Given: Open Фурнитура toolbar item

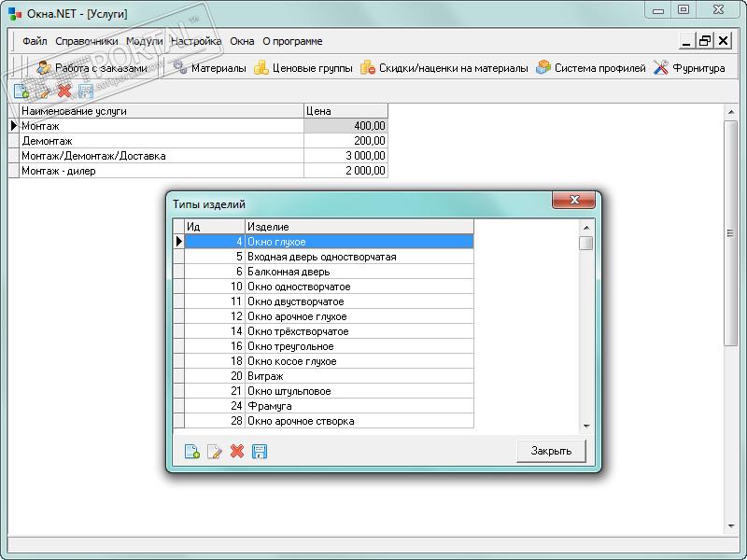Looking at the screenshot, I should point(689,68).
